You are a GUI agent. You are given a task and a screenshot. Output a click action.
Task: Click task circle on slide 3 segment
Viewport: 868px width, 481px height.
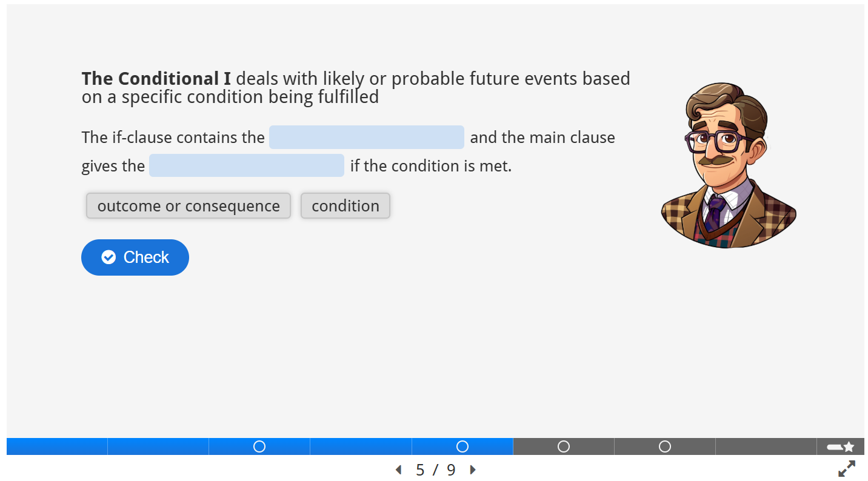[259, 446]
